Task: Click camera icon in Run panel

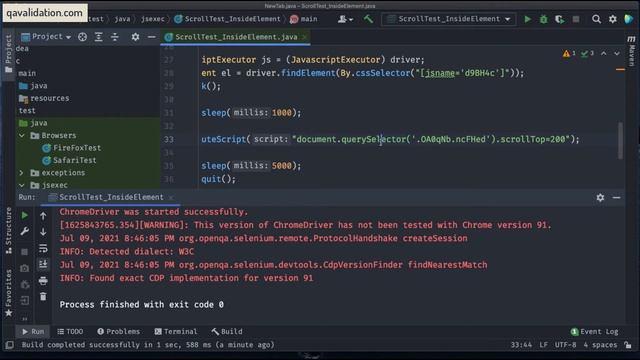Action: click(x=24, y=268)
